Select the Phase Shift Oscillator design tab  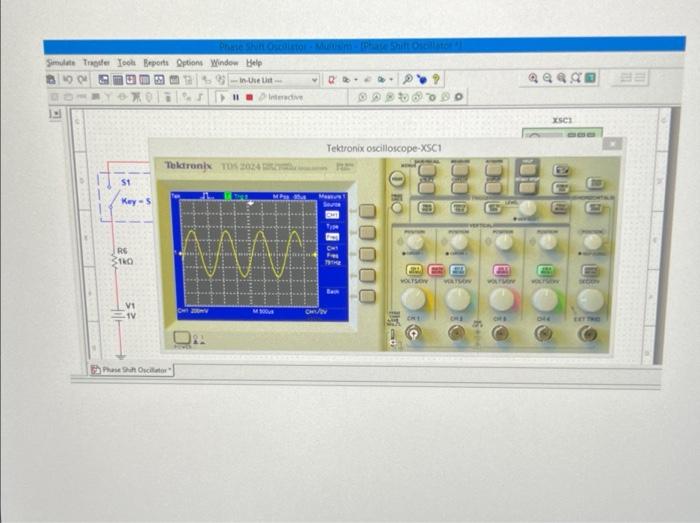(x=131, y=370)
